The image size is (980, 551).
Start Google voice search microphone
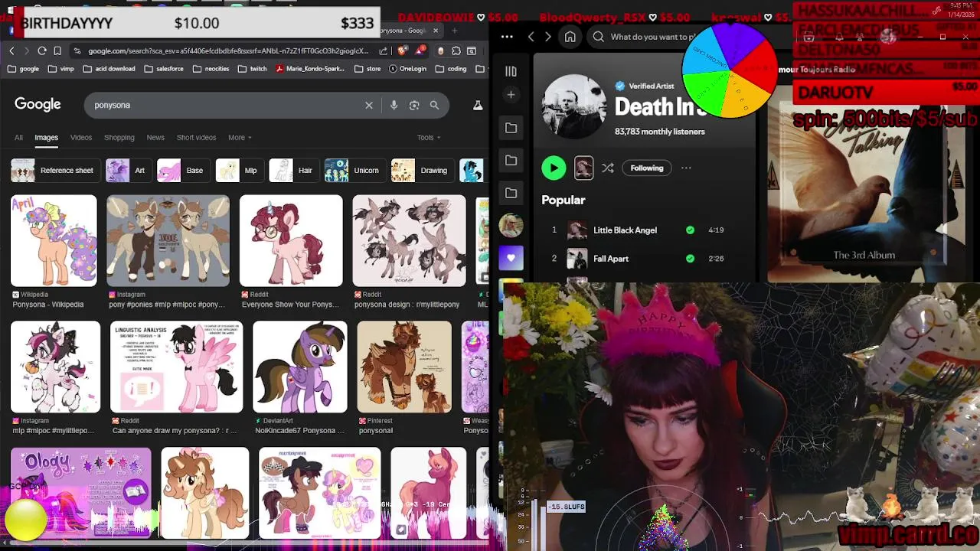(394, 105)
